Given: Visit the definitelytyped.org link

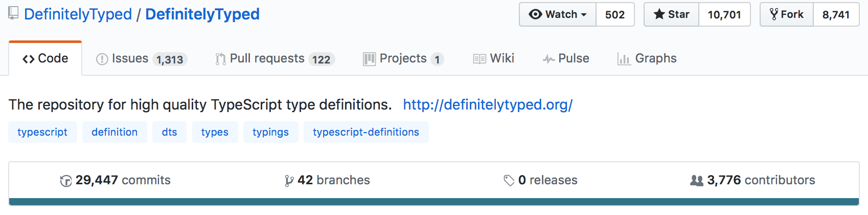Looking at the screenshot, I should [x=488, y=104].
